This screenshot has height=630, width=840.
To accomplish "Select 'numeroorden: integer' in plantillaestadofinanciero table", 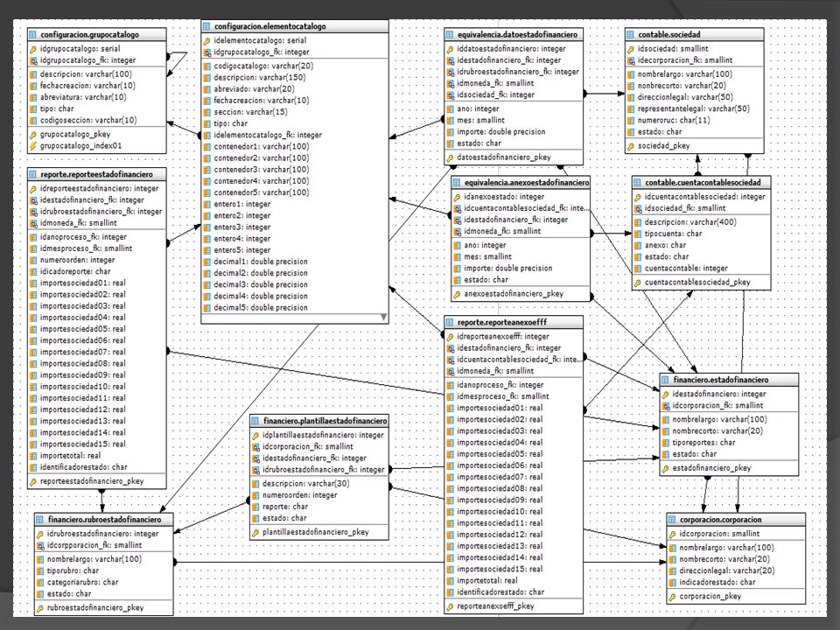I will coord(300,495).
